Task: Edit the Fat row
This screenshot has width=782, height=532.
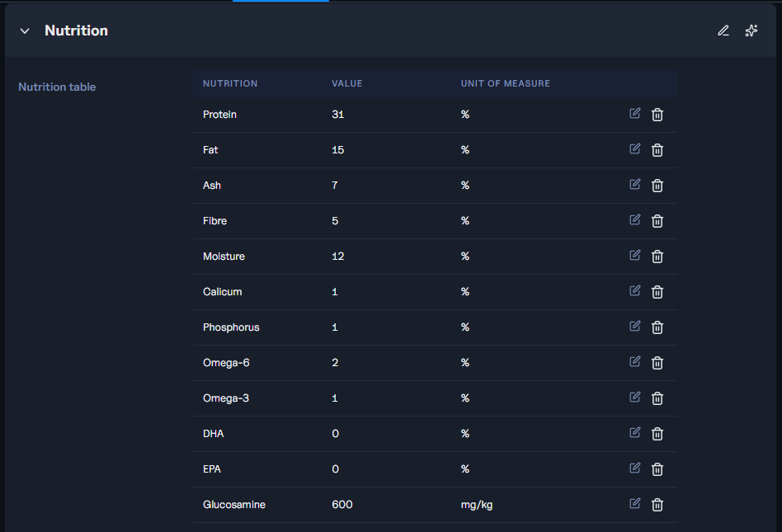Action: (x=635, y=149)
